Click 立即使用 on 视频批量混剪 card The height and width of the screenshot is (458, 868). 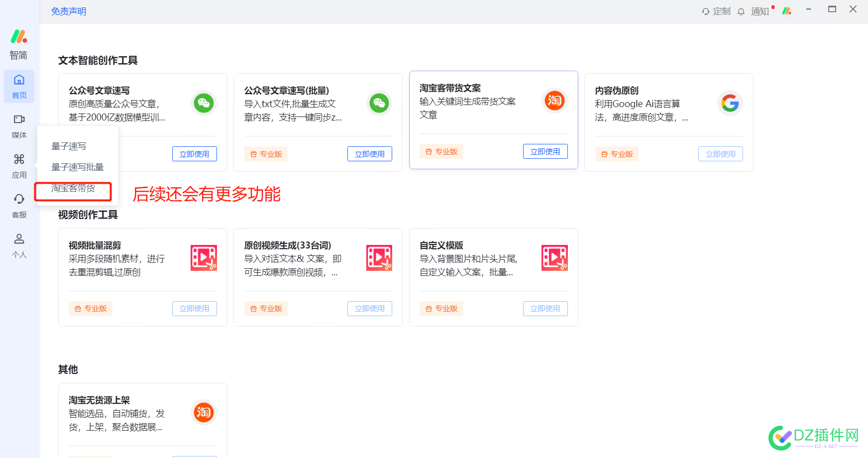(x=195, y=309)
